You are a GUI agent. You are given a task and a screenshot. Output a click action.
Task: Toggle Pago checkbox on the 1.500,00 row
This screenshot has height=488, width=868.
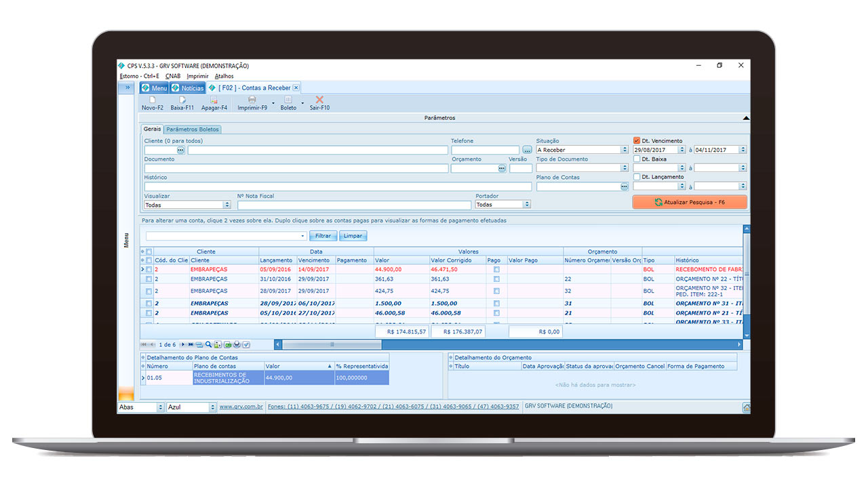(496, 304)
